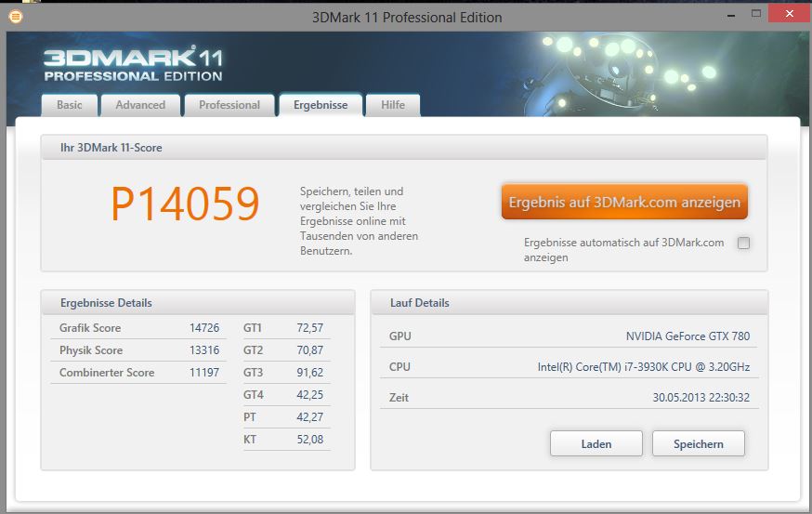Click the Physik Score label
812x514 pixels.
(x=91, y=350)
